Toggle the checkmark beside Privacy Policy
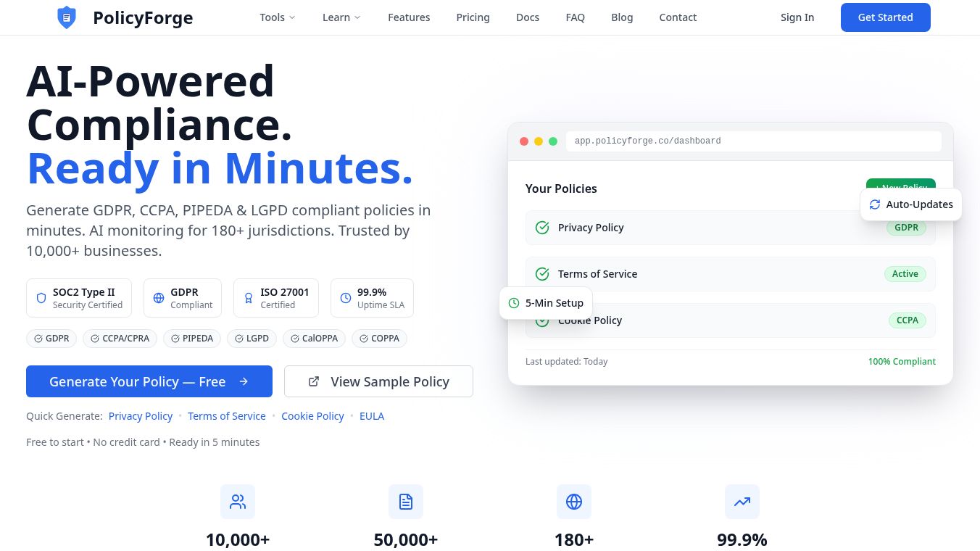Image resolution: width=980 pixels, height=551 pixels. [x=542, y=227]
